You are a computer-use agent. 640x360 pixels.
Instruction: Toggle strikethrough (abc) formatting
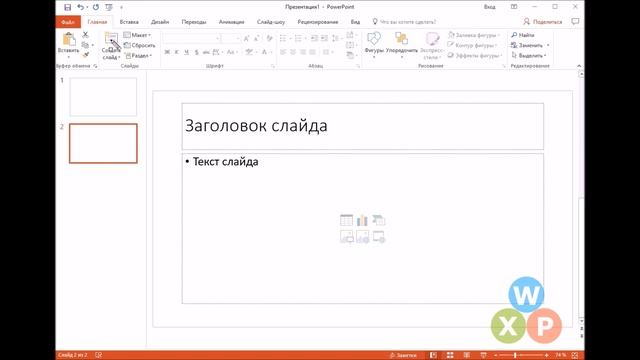[x=206, y=52]
